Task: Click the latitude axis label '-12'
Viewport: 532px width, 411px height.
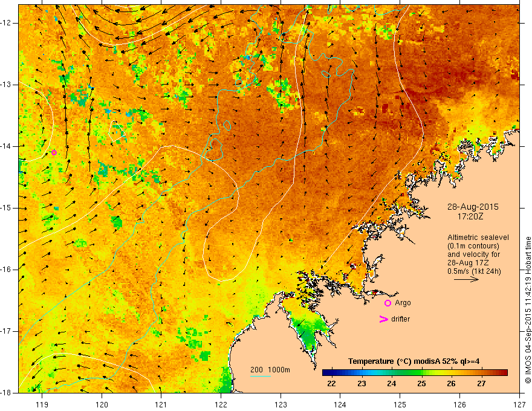Action: point(6,23)
